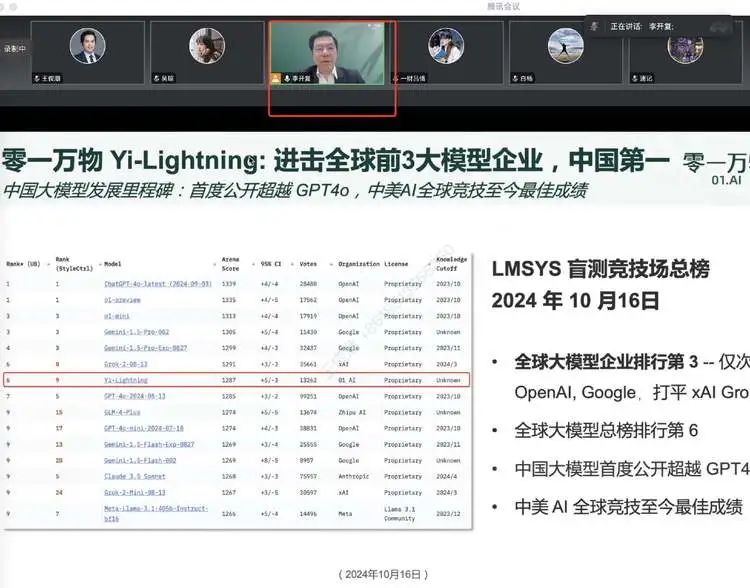Open the o1-preview model link
Screen dimensions: 750x588
(x=122, y=300)
